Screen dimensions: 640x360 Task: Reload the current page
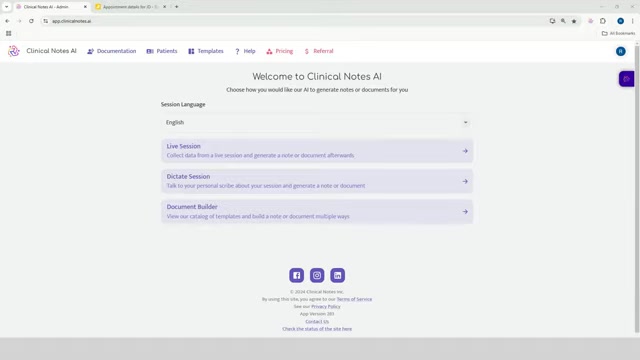(x=31, y=21)
